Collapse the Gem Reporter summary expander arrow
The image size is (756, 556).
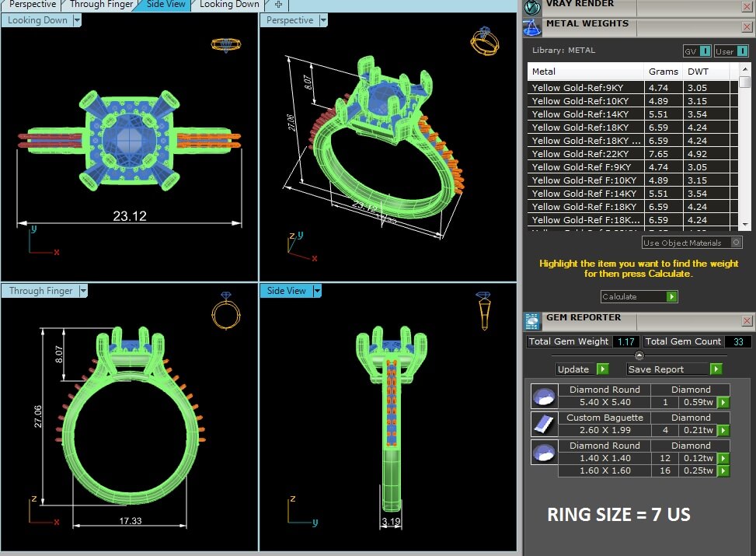click(x=639, y=355)
